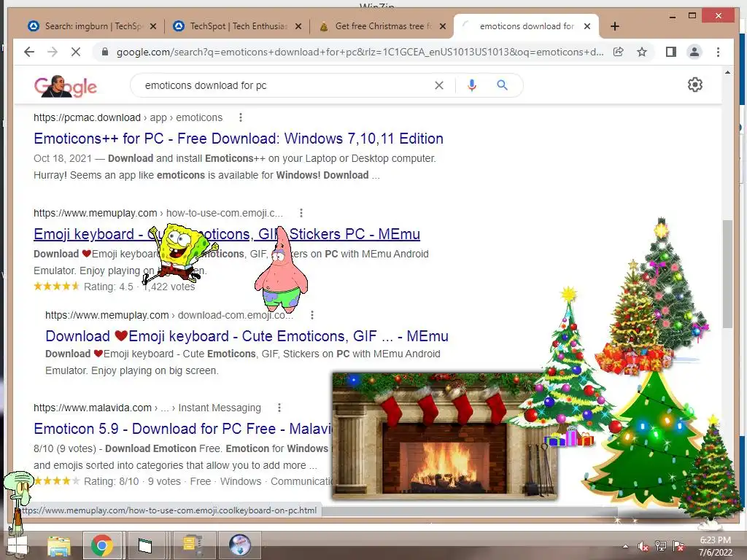Click the Rating: 4.5 text
Viewport: 747px width, 560px height.
tap(109, 287)
